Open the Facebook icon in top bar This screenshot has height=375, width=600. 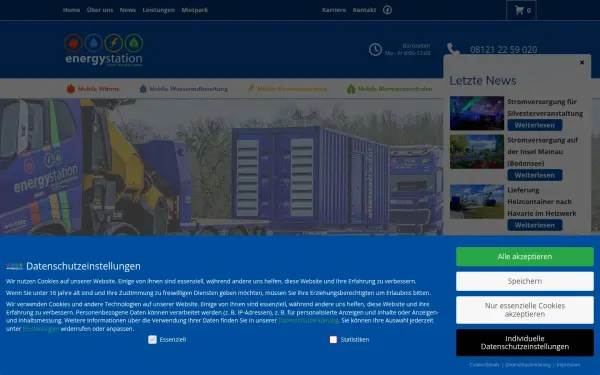(387, 10)
